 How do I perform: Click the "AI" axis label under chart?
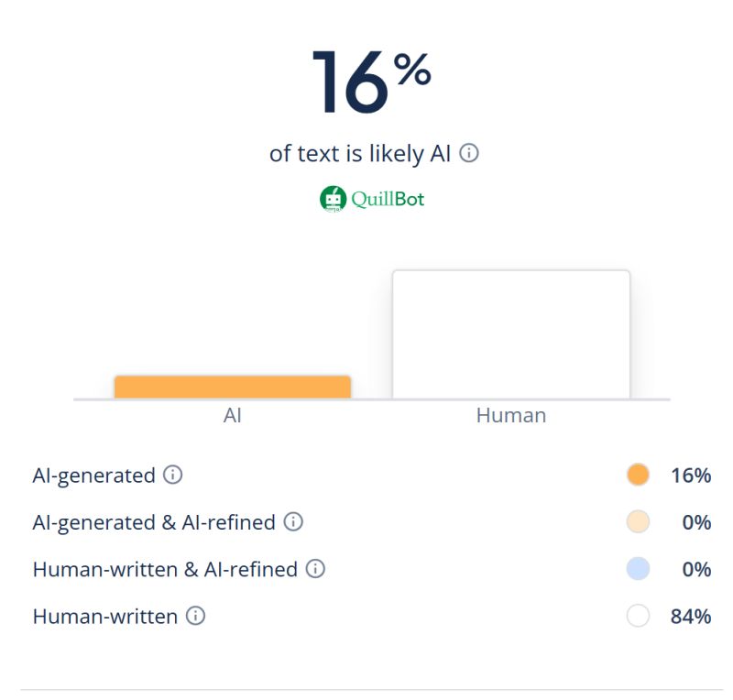click(x=233, y=415)
